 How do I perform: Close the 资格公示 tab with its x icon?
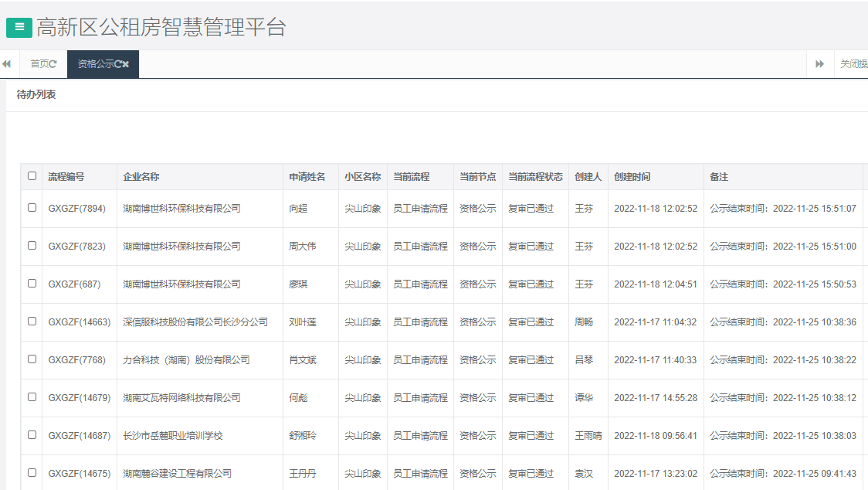tap(125, 65)
